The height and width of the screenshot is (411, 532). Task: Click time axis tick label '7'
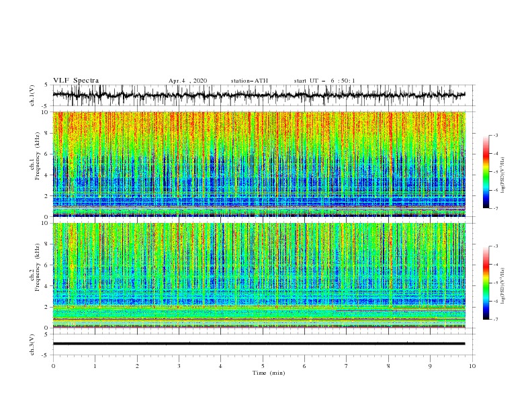coord(347,366)
